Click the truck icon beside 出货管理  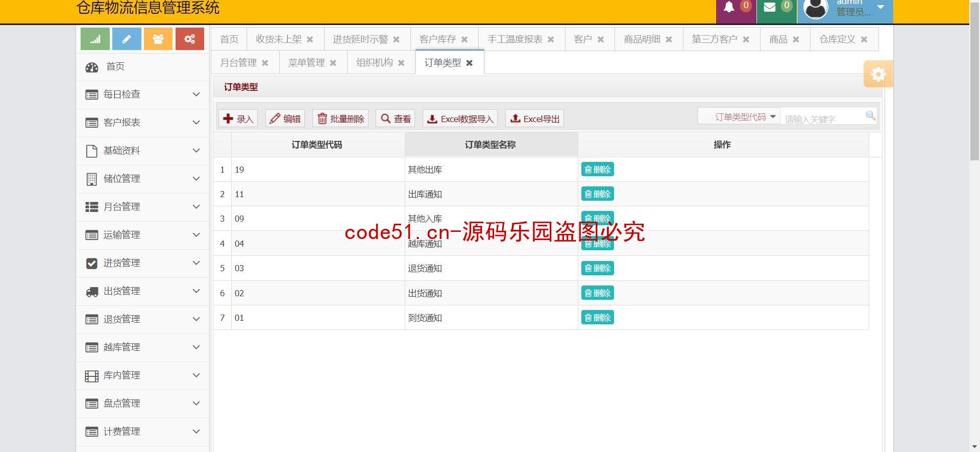92,292
